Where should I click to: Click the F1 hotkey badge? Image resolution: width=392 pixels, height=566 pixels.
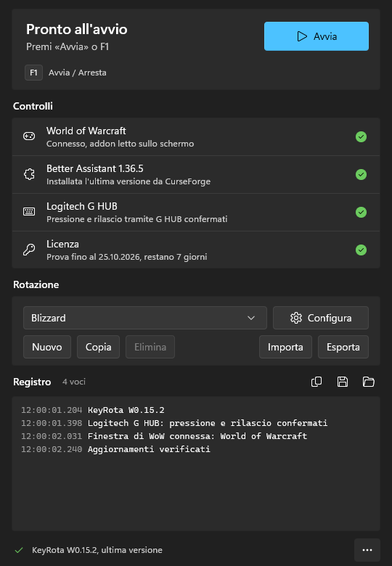[33, 73]
